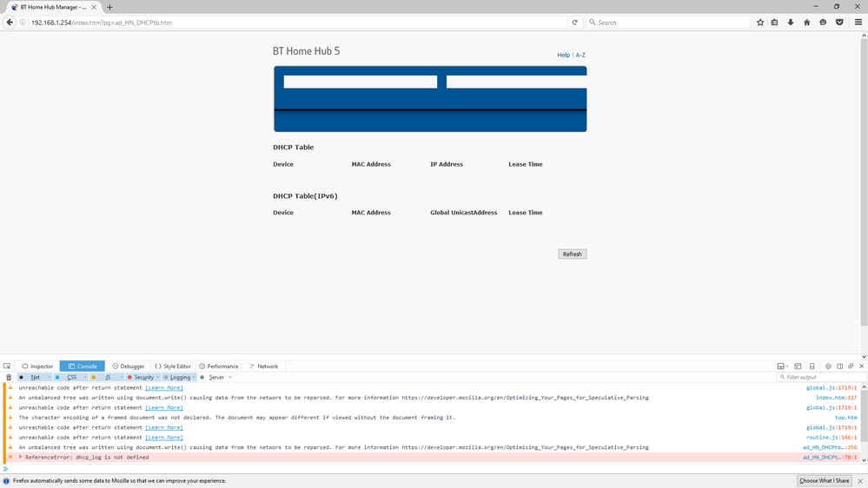Open CSS filter dropdown arrow
This screenshot has width=868, height=488.
[85, 378]
